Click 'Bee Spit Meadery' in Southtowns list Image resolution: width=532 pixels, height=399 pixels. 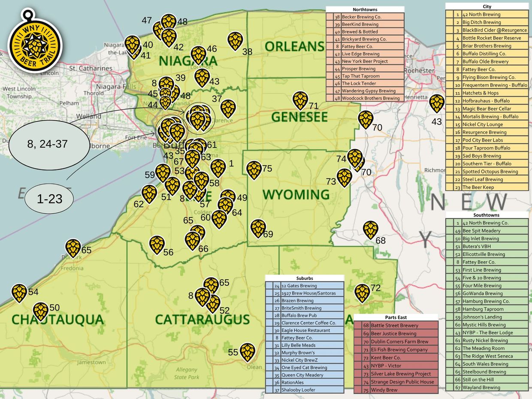point(487,231)
